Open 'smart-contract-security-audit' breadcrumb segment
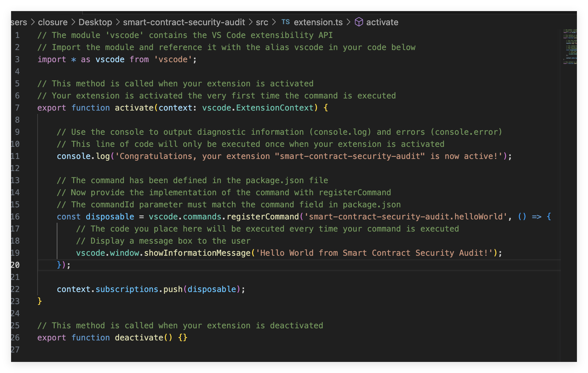 (184, 22)
